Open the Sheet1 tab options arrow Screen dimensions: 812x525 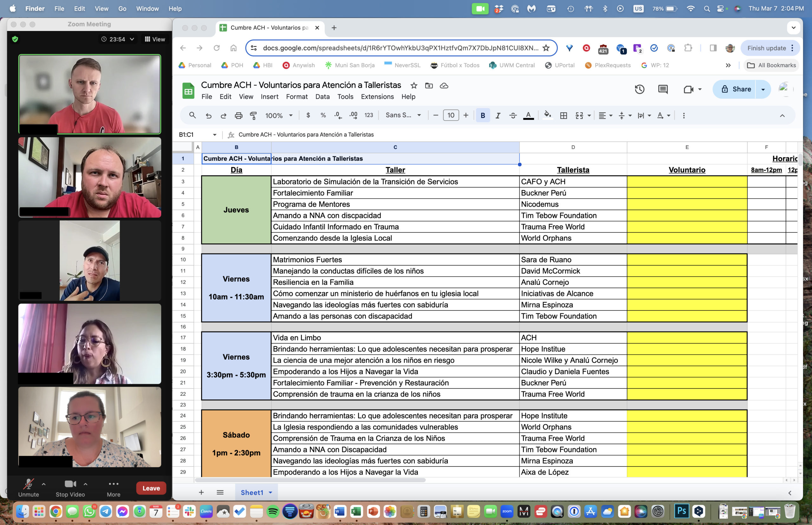(x=270, y=492)
